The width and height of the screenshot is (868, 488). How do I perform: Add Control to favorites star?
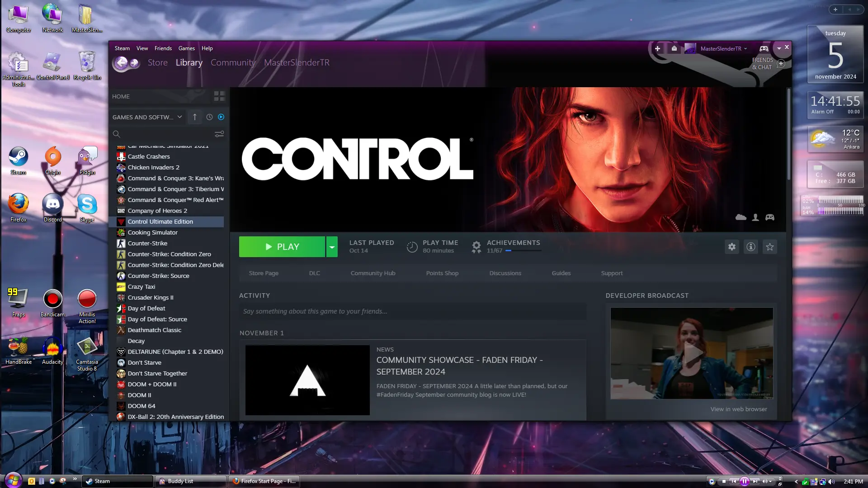(770, 247)
